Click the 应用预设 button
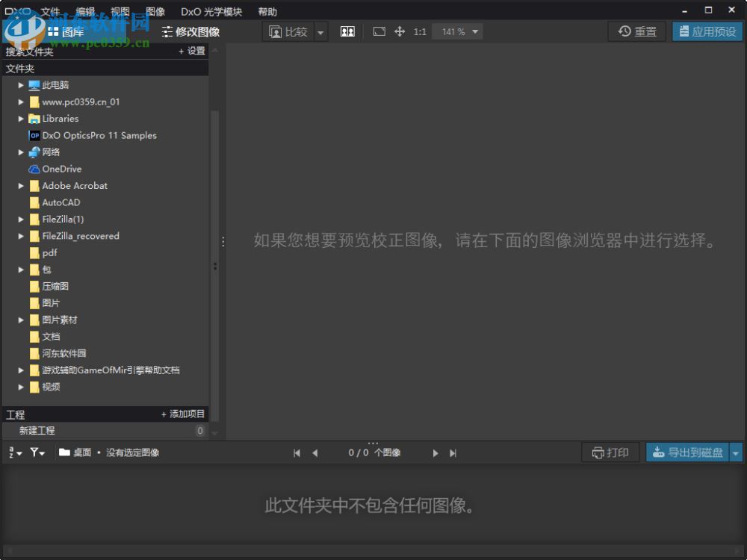Image resolution: width=747 pixels, height=560 pixels. 707,31
